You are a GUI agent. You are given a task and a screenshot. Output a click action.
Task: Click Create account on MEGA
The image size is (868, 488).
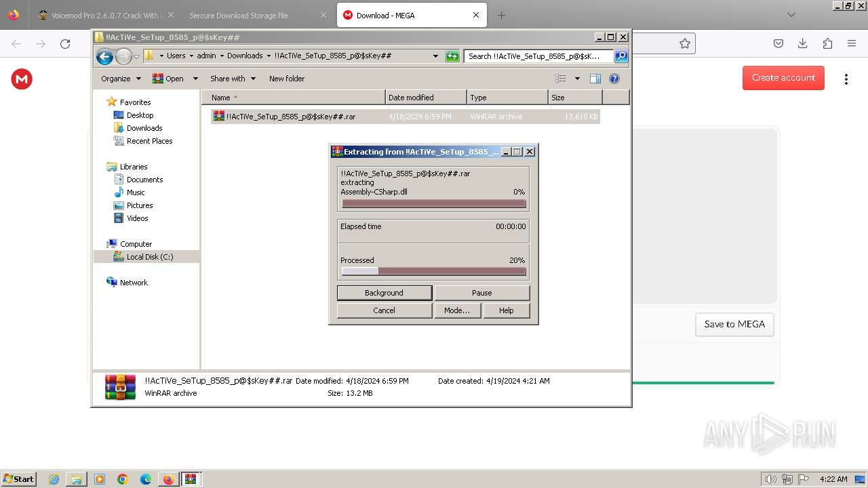(783, 77)
